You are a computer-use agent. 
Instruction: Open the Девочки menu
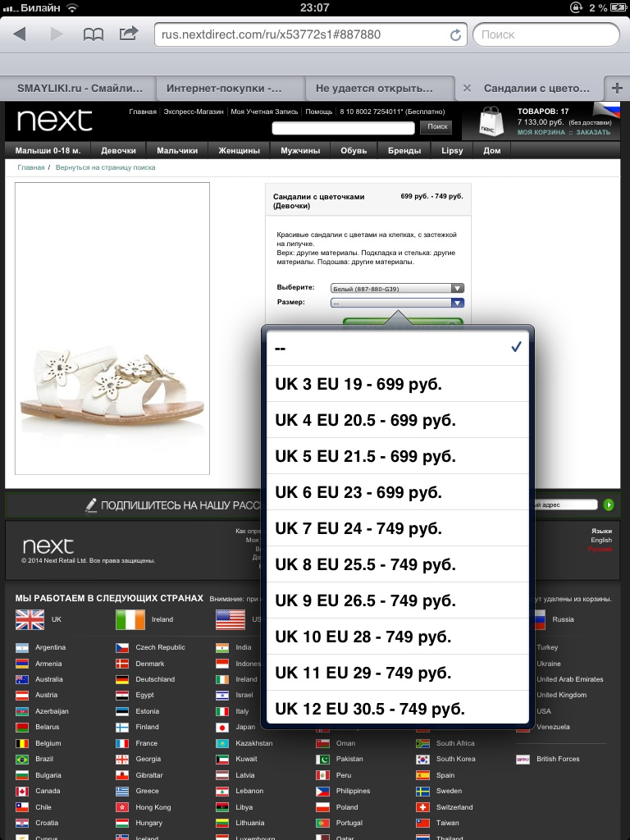pyautogui.click(x=118, y=151)
